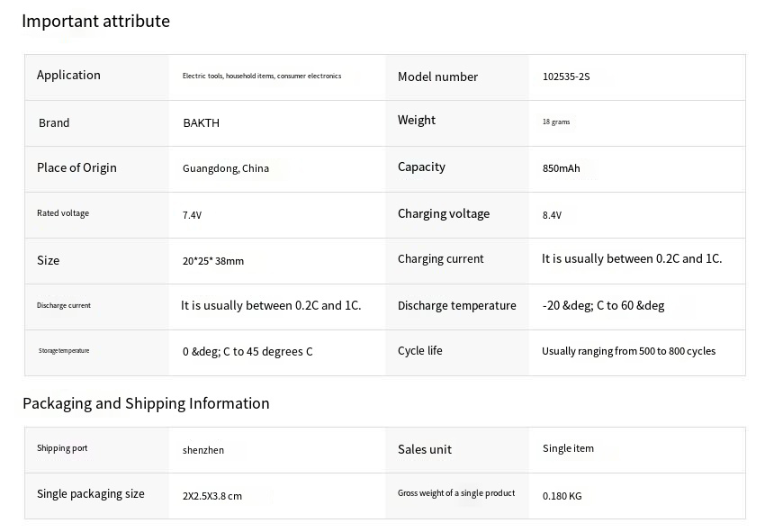Click the 2X2.5X3.8 cm packaging size
Image resolution: width=765 pixels, height=532 pixels.
click(212, 496)
